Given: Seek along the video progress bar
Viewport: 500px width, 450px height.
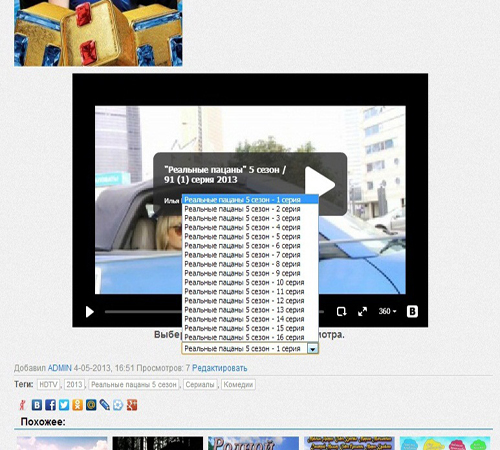Looking at the screenshot, I should pyautogui.click(x=143, y=312).
